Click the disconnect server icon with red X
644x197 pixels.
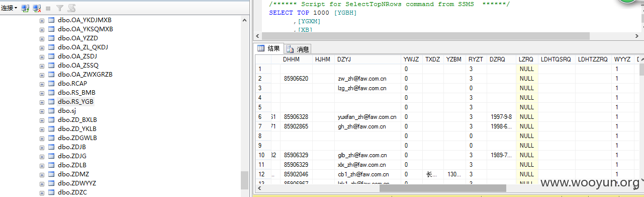pos(37,8)
